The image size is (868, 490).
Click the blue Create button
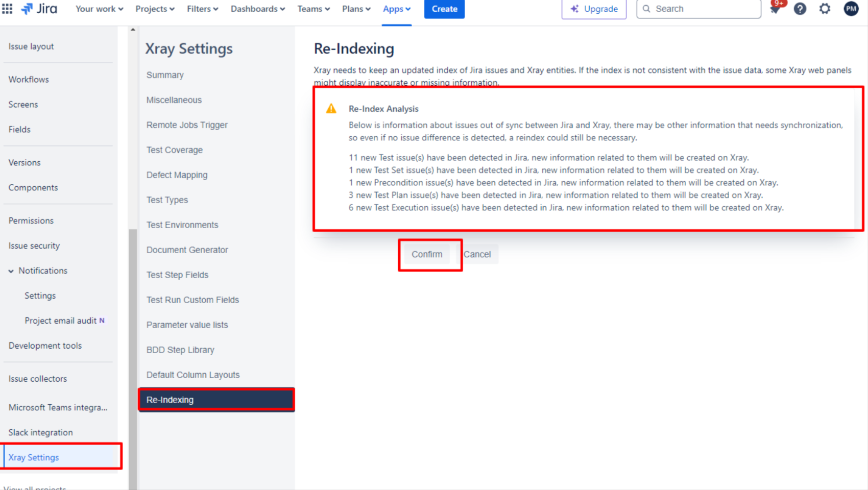pyautogui.click(x=444, y=9)
